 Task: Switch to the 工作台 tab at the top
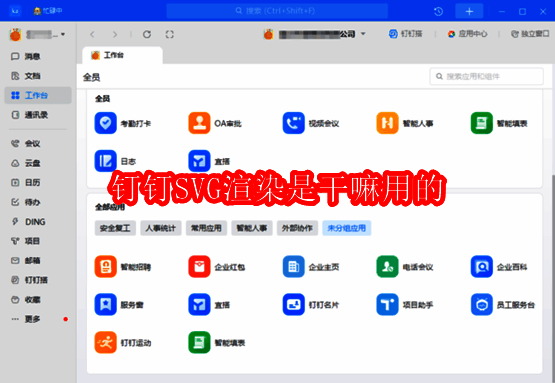[x=122, y=55]
